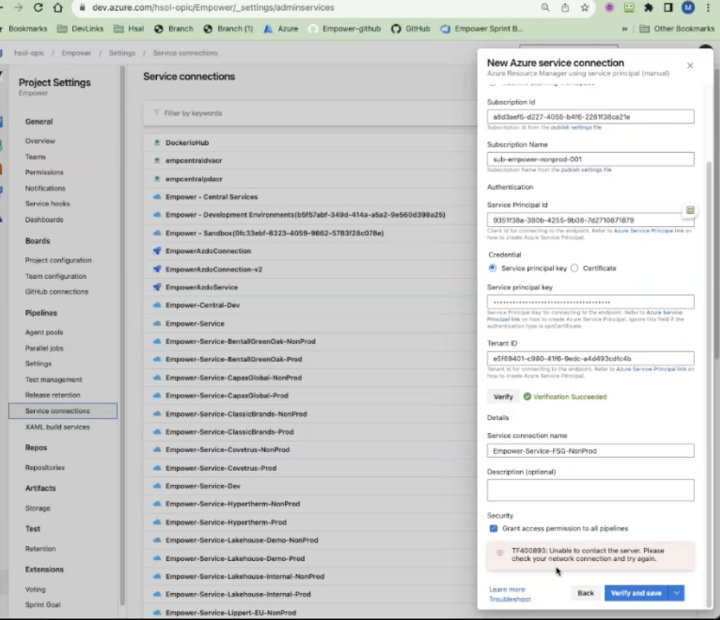Click the settings sidebar vertical scrollbar
The image size is (720, 620).
click(122, 335)
